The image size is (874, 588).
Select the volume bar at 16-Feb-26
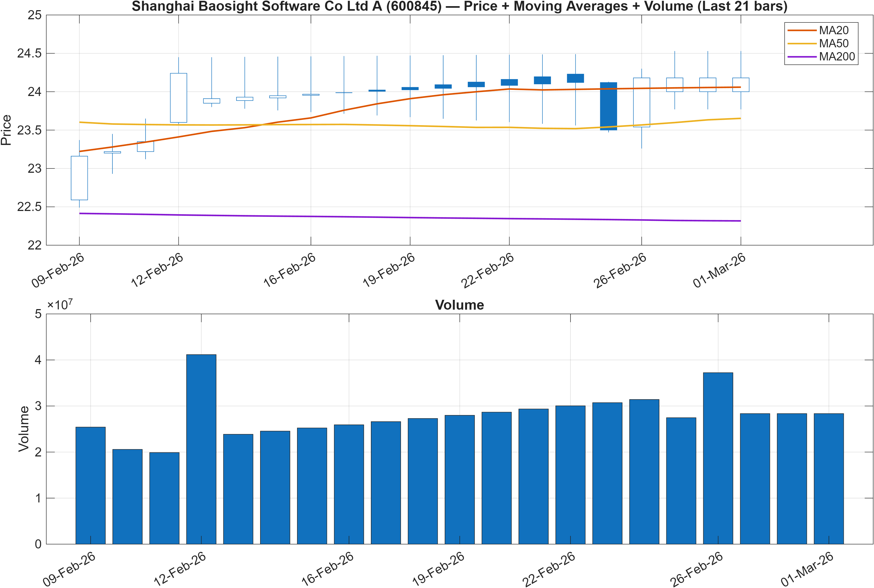point(349,484)
